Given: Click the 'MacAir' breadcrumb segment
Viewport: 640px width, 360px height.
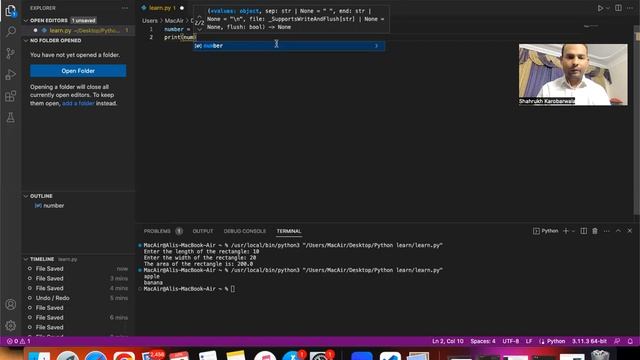Looking at the screenshot, I should click(174, 21).
